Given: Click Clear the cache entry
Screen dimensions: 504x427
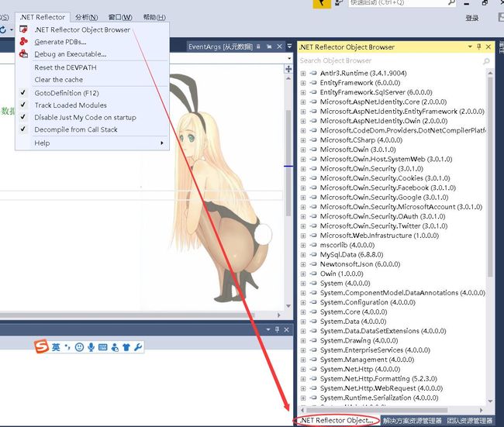Looking at the screenshot, I should click(x=58, y=80).
